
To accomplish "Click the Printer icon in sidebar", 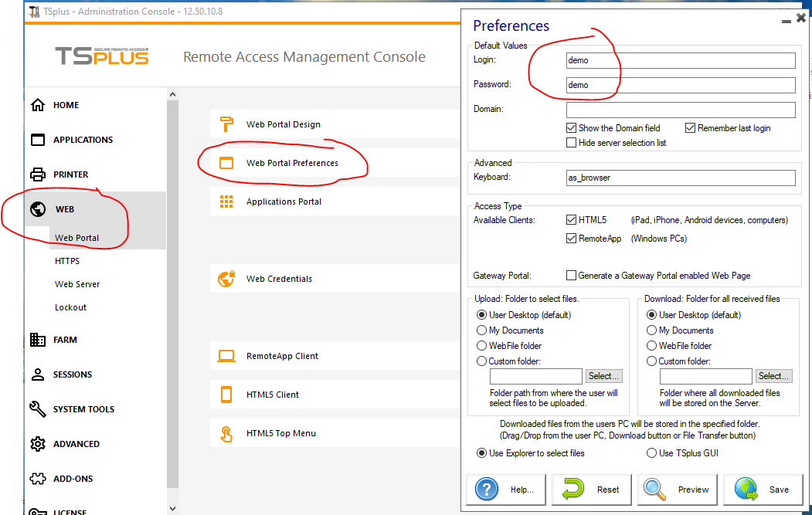I will pos(38,174).
